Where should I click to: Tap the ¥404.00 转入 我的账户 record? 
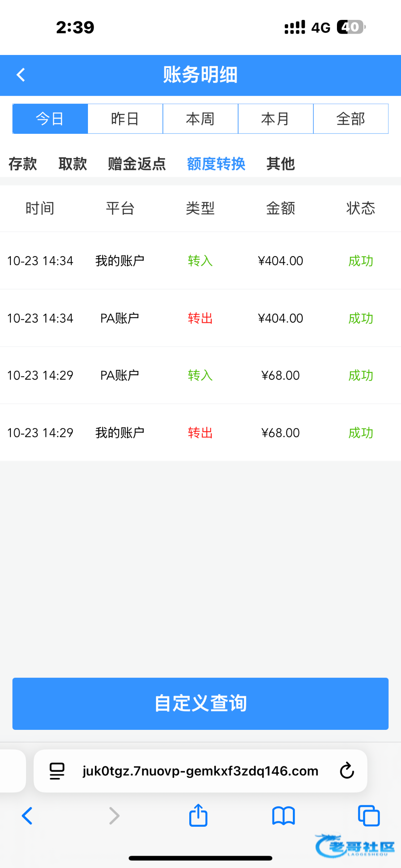click(200, 261)
